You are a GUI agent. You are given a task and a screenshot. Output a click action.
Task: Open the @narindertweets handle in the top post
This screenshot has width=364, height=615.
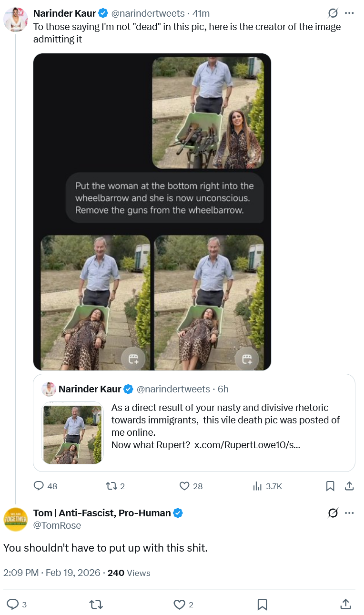coord(148,13)
